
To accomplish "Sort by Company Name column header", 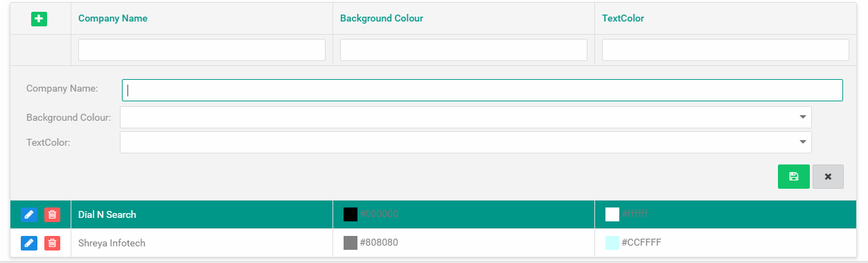I will 113,19.
